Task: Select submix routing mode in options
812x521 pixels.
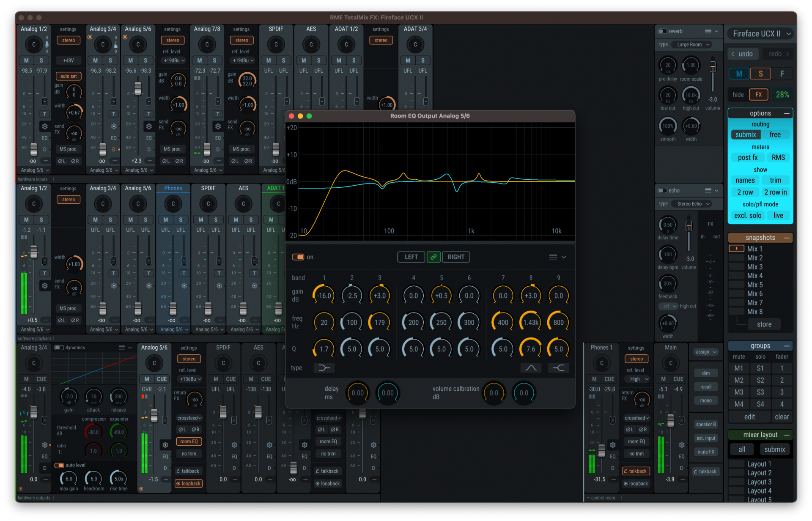Action: pos(746,134)
